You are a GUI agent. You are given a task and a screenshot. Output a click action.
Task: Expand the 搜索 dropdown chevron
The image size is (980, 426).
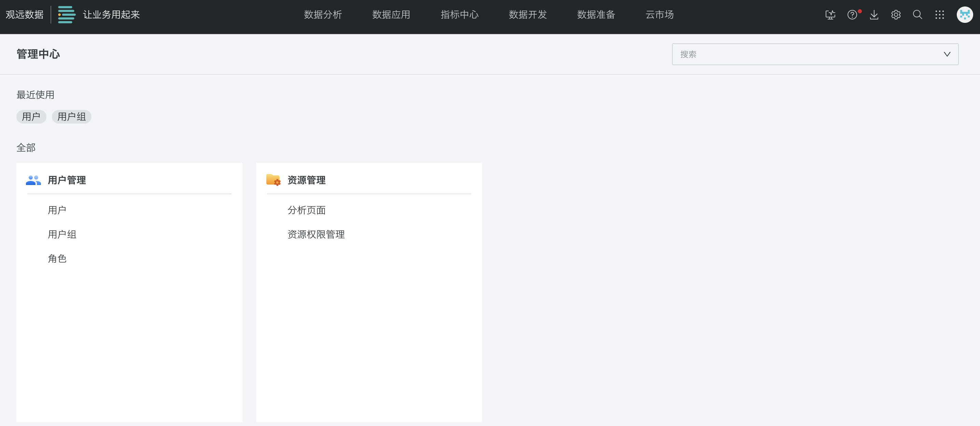point(947,54)
